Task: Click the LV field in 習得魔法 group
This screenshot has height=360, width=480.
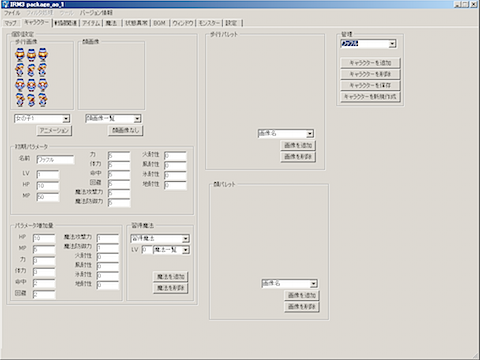Action: [146, 250]
